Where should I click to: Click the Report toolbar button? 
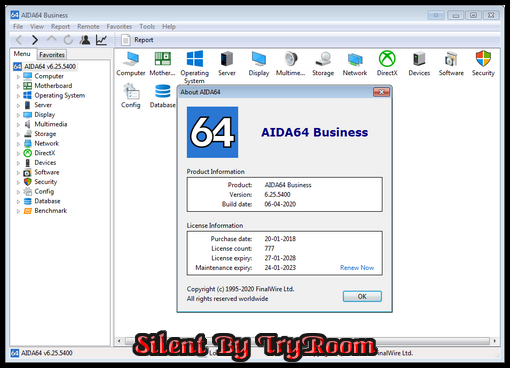click(137, 40)
